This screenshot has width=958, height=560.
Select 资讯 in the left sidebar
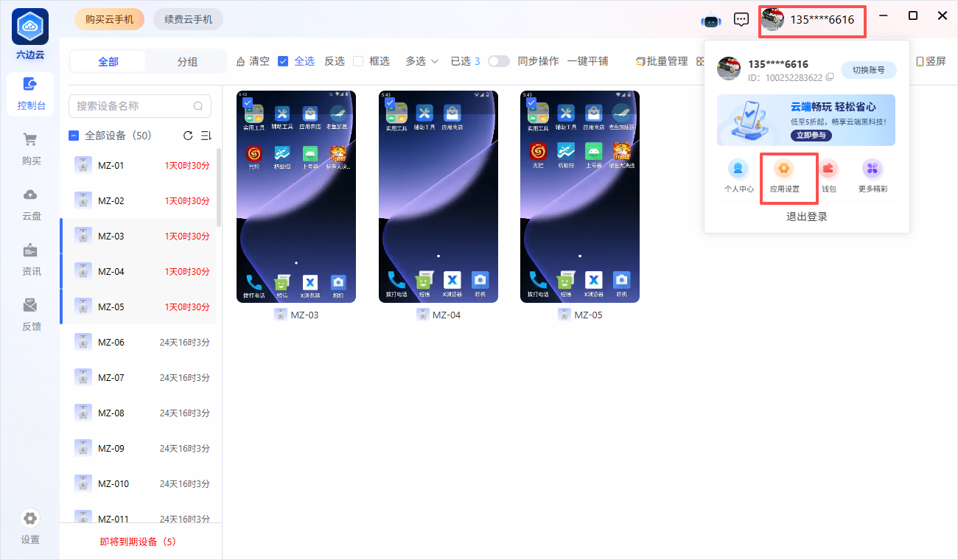(31, 259)
